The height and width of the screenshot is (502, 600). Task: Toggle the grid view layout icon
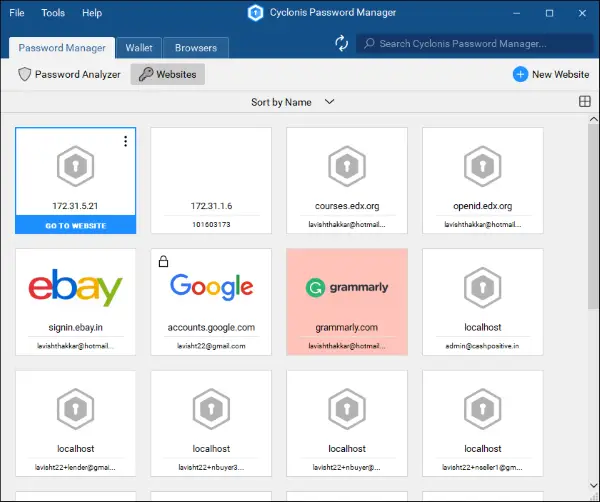click(x=584, y=101)
